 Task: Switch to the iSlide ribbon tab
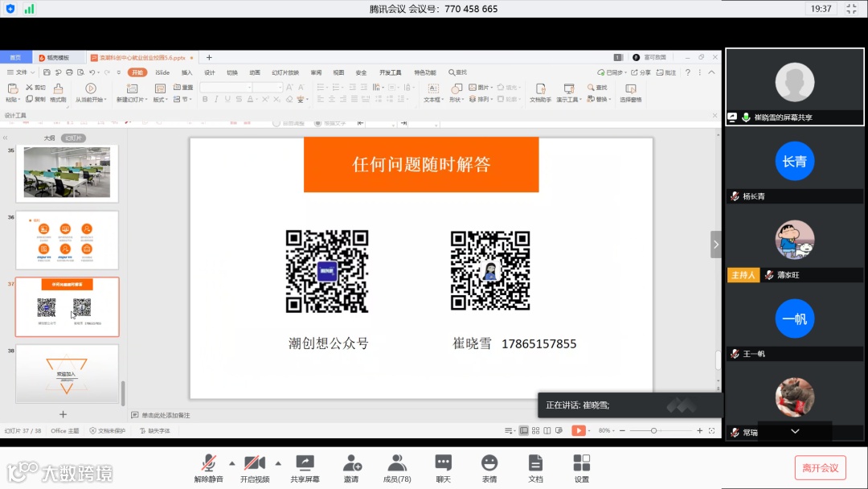162,72
